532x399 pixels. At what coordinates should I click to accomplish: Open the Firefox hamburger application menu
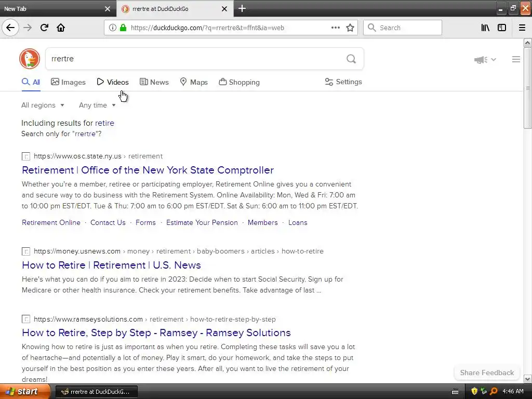click(x=522, y=28)
